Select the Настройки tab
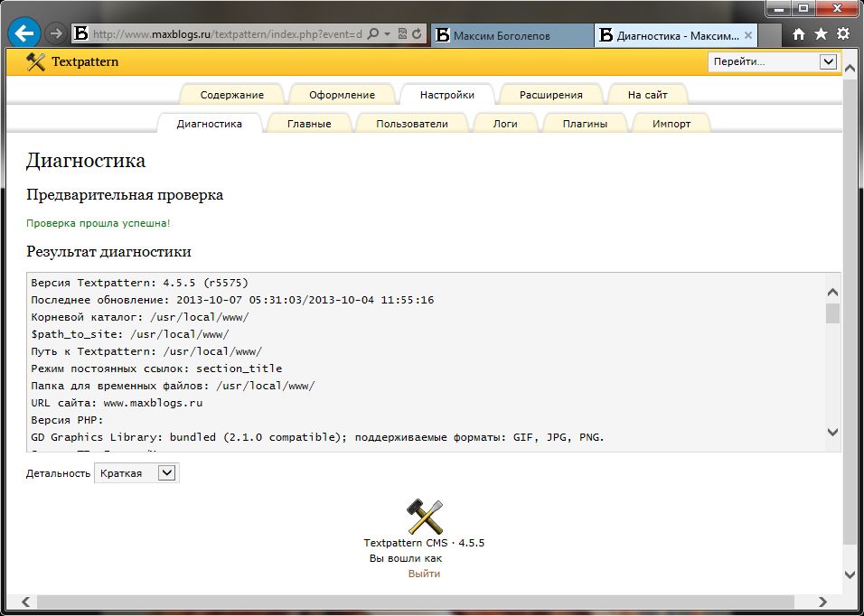 [x=446, y=95]
